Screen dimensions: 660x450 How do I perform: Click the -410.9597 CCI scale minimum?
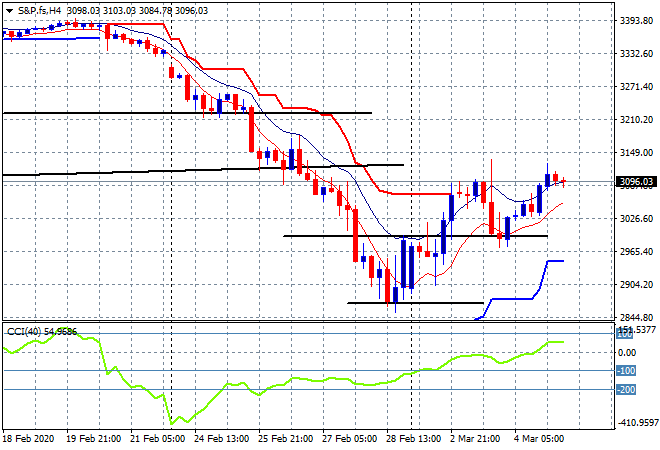coord(638,422)
